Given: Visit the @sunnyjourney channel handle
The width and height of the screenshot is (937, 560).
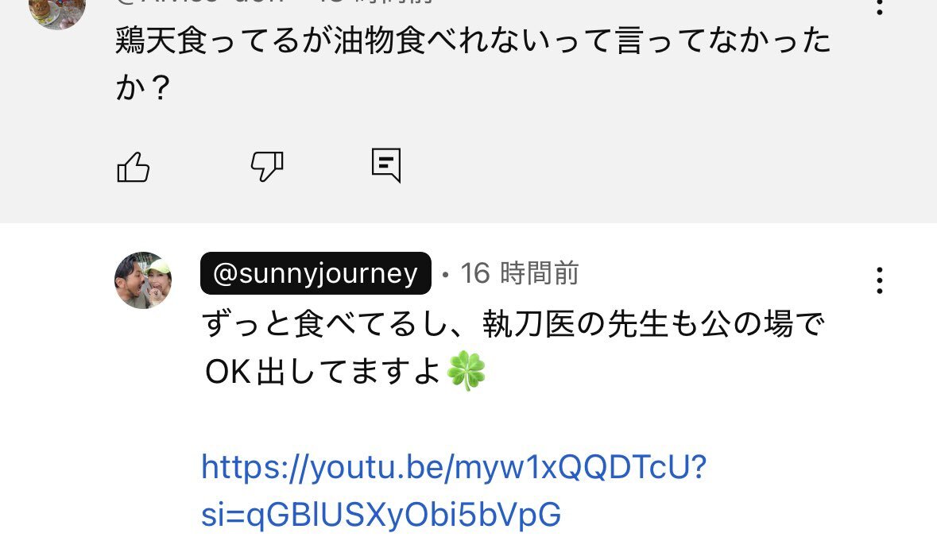Looking at the screenshot, I should coord(316,273).
